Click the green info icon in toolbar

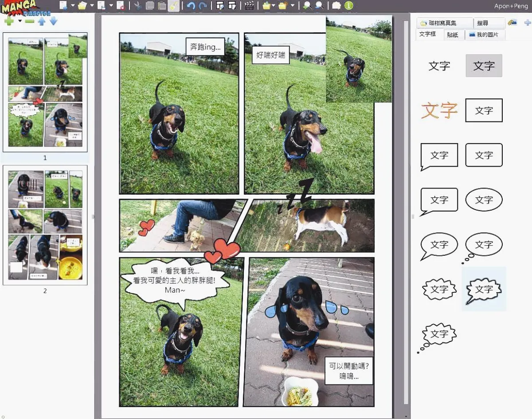(348, 6)
